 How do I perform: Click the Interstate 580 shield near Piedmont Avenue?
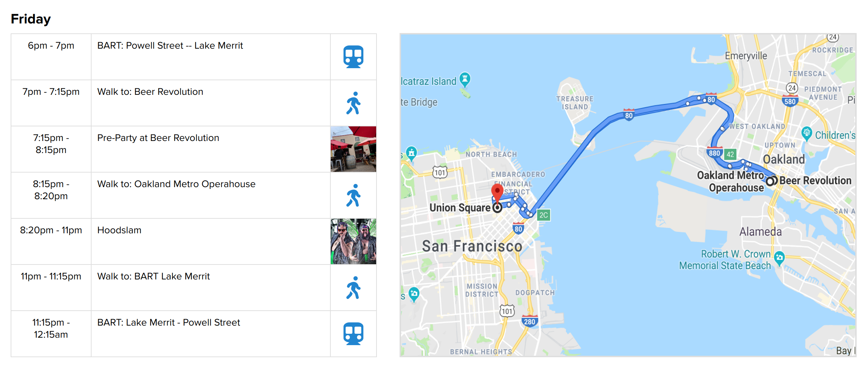[x=790, y=102]
